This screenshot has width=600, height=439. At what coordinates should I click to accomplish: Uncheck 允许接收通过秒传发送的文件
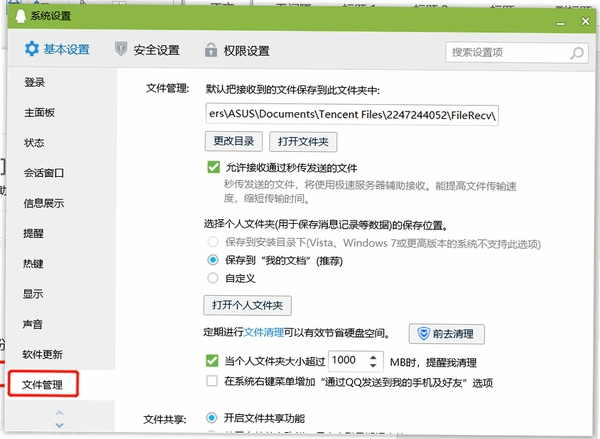click(214, 167)
